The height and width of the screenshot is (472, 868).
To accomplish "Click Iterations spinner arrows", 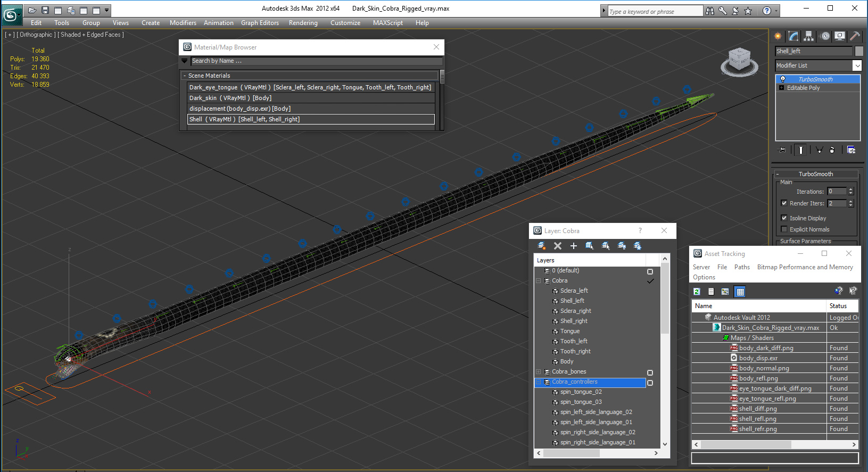I will pos(850,192).
